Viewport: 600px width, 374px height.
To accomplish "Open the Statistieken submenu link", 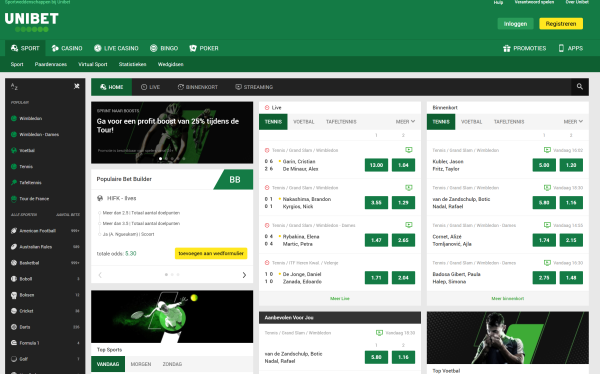I will tap(132, 64).
